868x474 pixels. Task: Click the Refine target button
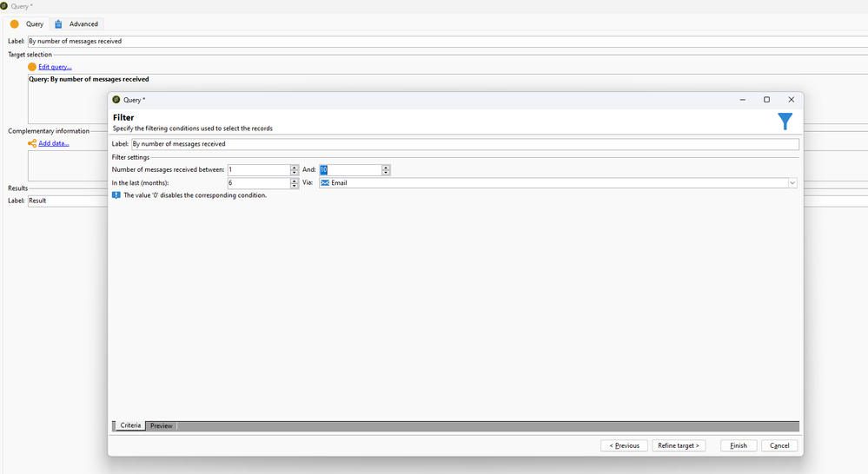coord(679,445)
